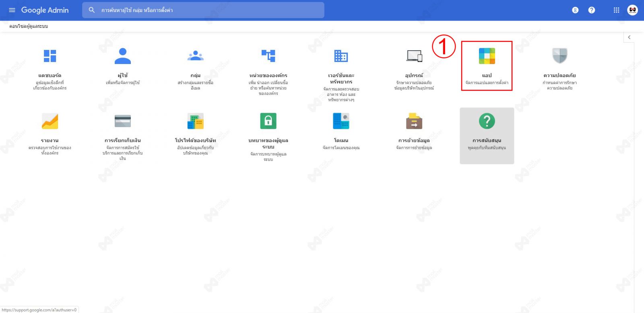The height and width of the screenshot is (313, 644).
Task: Open the Buildings and resources (ทรัพยากร) icon
Action: (x=341, y=56)
